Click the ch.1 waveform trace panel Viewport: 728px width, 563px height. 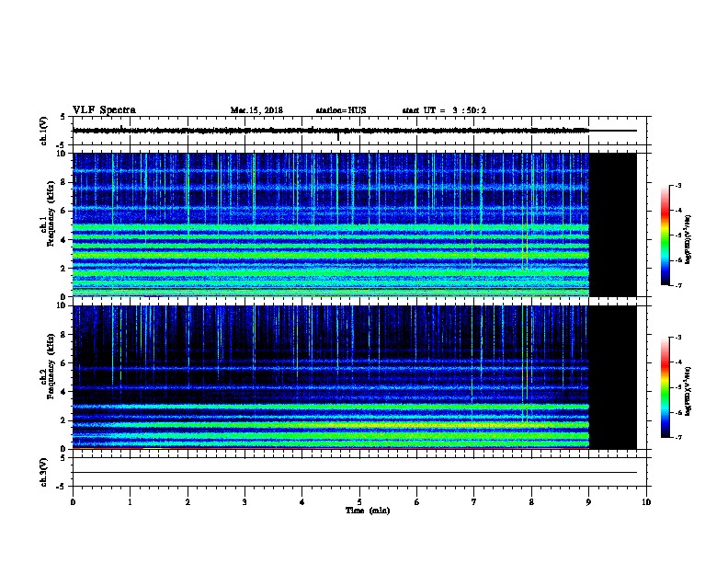click(359, 131)
